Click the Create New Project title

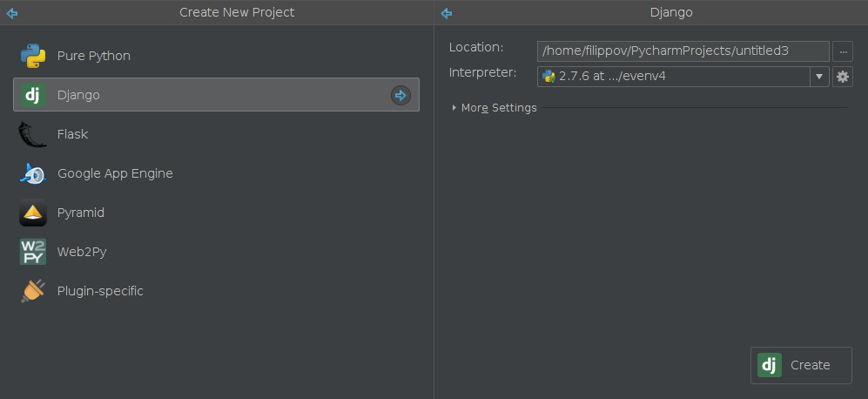[x=237, y=13]
